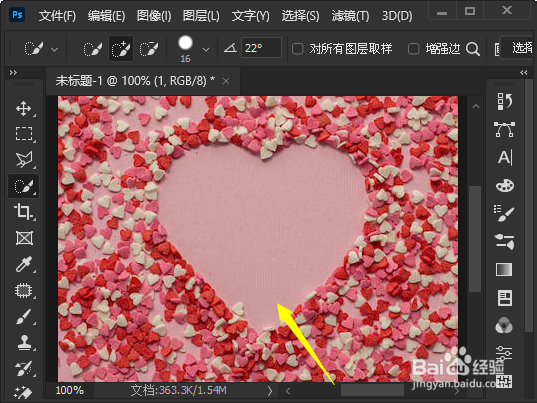The image size is (537, 403).
Task: Select the Frame tool
Action: [x=24, y=238]
